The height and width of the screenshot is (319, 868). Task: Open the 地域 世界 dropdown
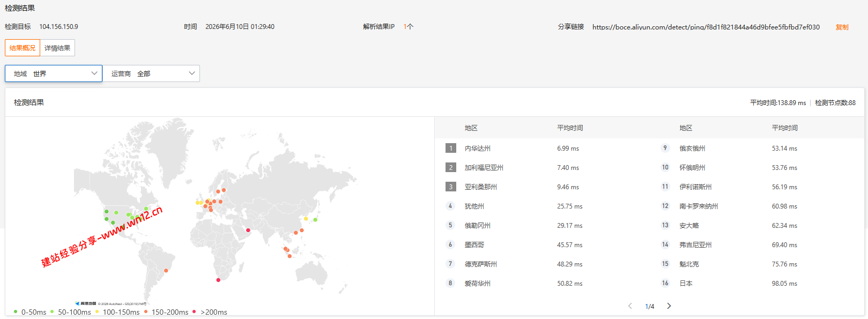(54, 73)
